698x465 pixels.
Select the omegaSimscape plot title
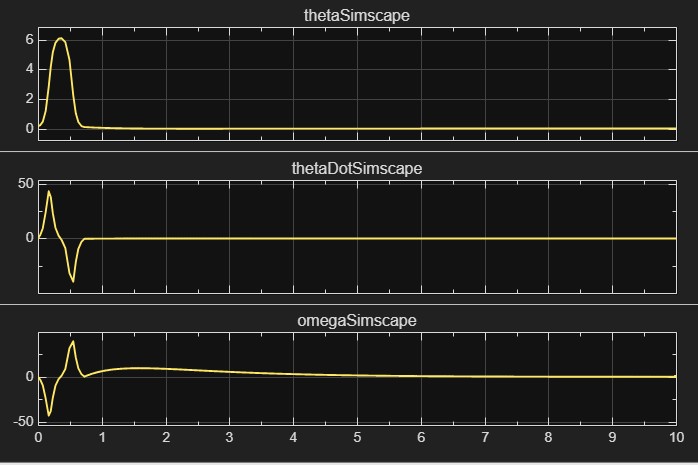[357, 320]
